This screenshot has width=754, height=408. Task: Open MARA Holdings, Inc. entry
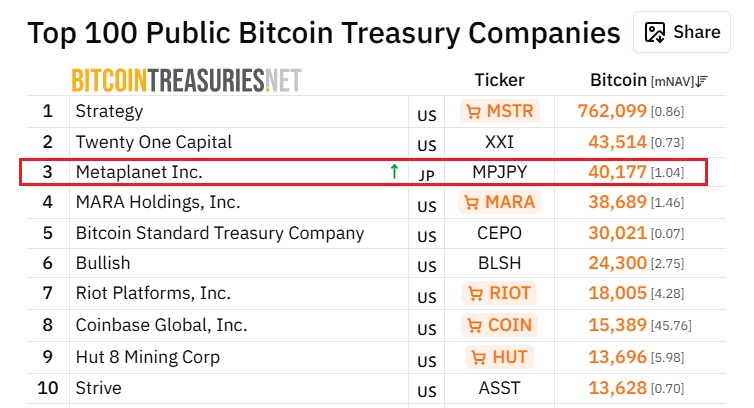click(x=157, y=202)
